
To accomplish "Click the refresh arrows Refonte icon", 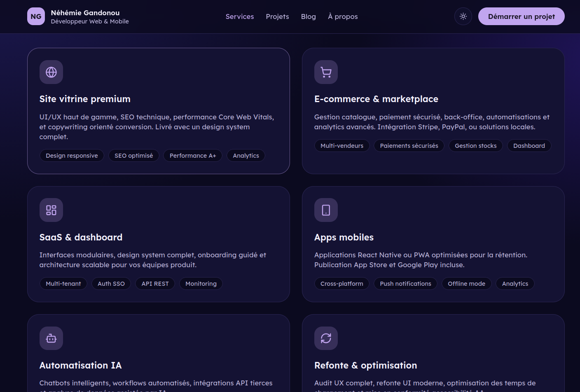I will pos(326,338).
